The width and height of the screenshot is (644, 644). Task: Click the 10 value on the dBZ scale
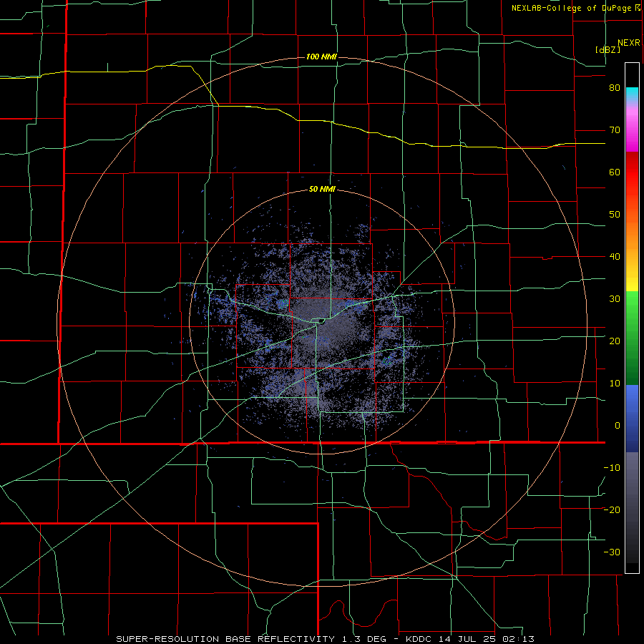(x=615, y=384)
